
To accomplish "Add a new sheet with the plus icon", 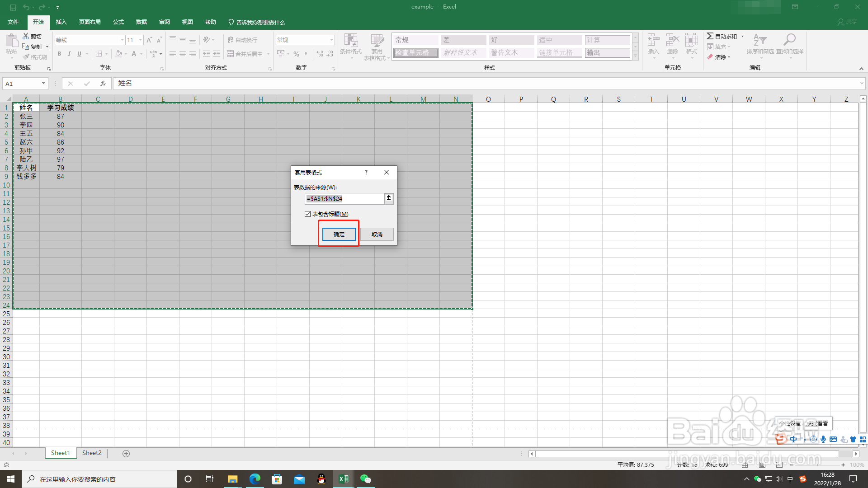I will pyautogui.click(x=126, y=454).
